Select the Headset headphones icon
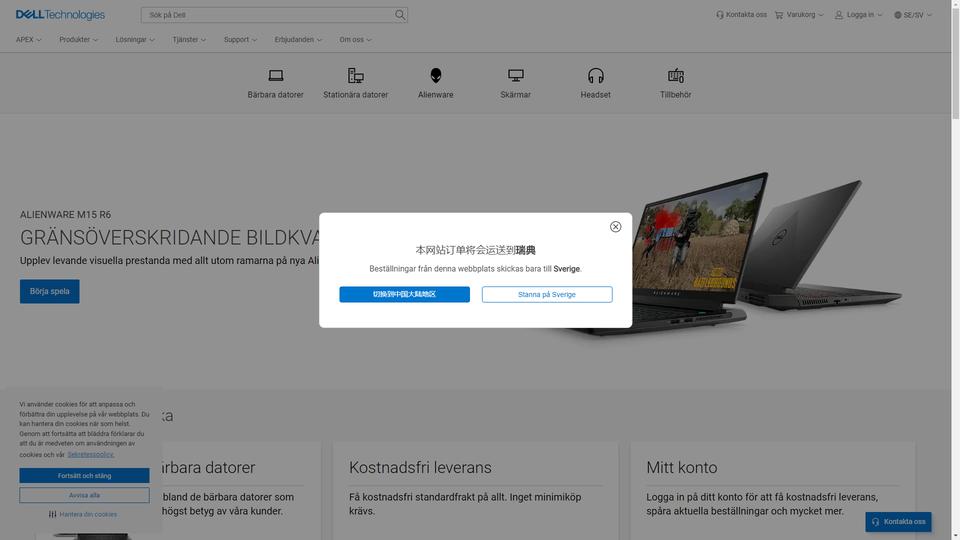 pyautogui.click(x=596, y=75)
